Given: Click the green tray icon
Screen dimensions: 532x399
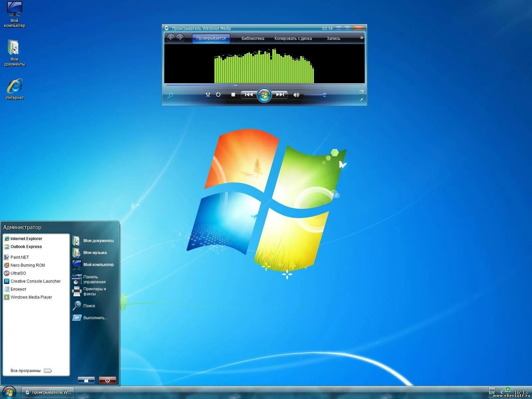Looking at the screenshot, I should tap(508, 390).
